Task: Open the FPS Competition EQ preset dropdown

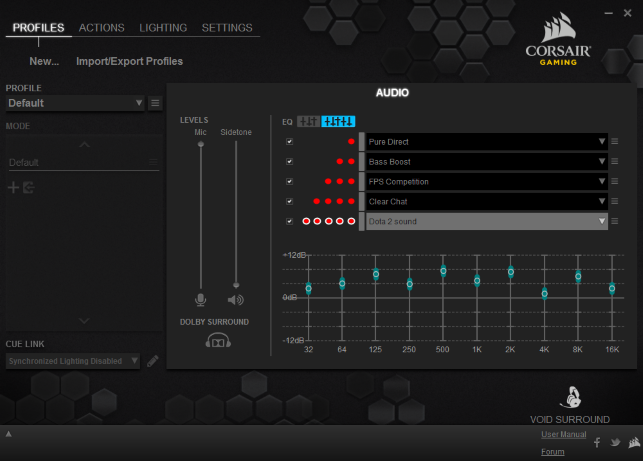Action: pos(487,181)
